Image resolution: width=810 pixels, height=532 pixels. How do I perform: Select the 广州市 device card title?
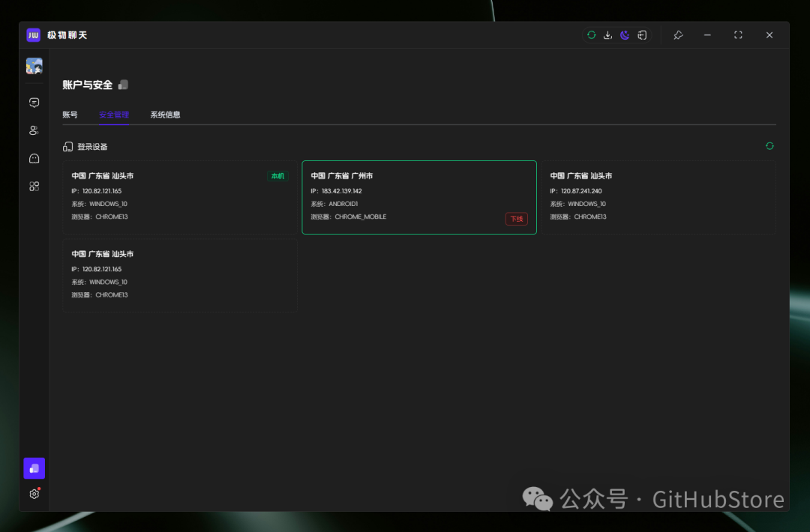(341, 176)
